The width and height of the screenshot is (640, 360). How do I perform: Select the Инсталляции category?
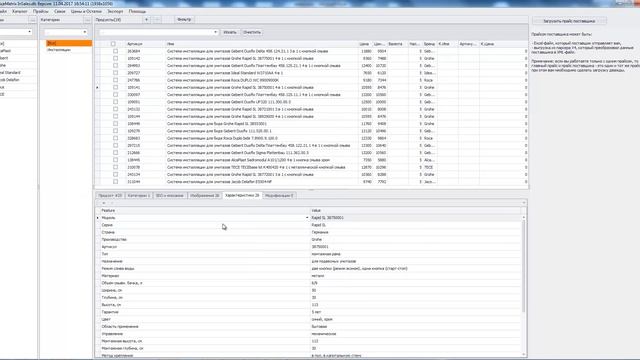[59, 50]
